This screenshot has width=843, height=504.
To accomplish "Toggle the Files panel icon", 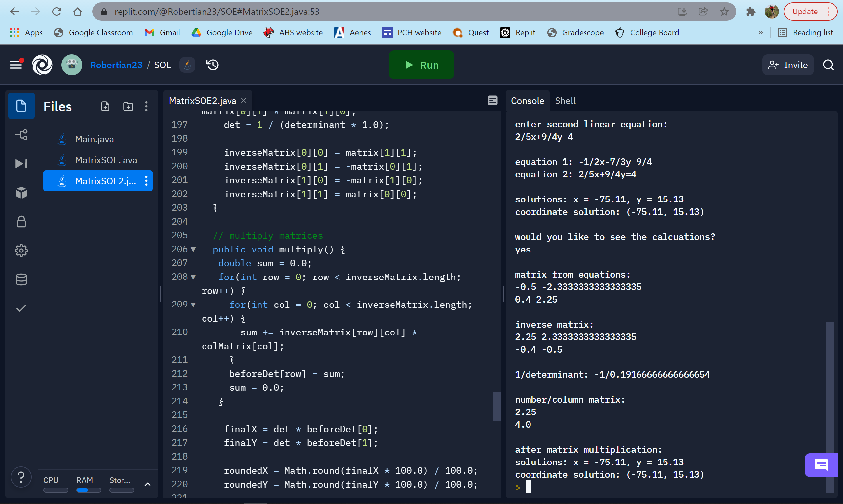I will [x=21, y=106].
